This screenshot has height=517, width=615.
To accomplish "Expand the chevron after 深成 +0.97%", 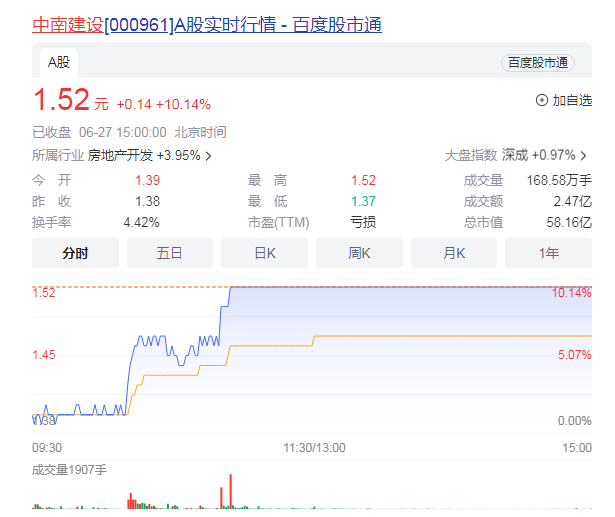I will (583, 156).
